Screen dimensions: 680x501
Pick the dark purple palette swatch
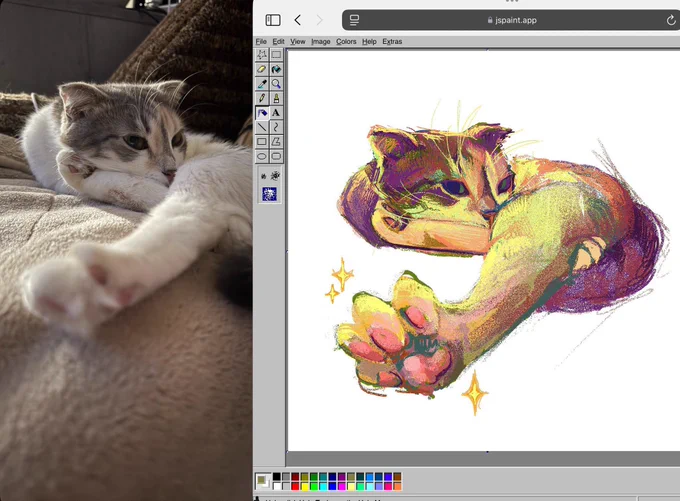pos(342,477)
